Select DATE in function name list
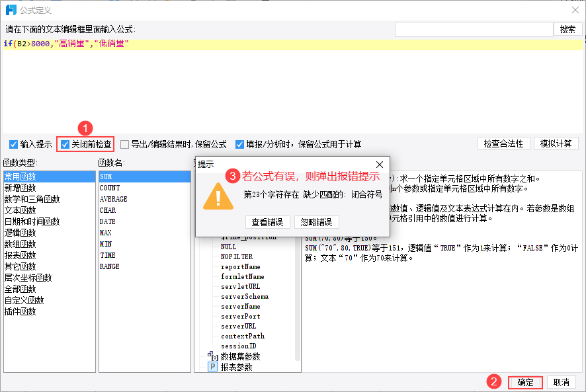The height and width of the screenshot is (392, 586). click(145, 221)
